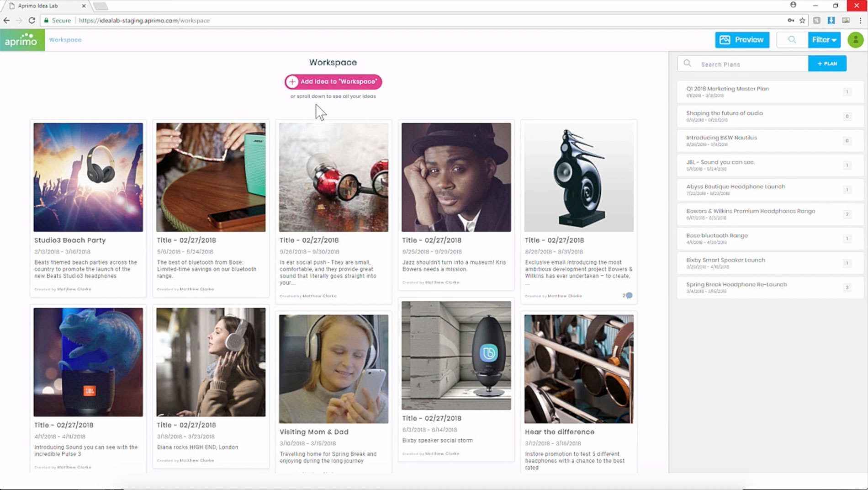Open the search magnifier in the header
This screenshot has width=868, height=490.
pyautogui.click(x=792, y=40)
